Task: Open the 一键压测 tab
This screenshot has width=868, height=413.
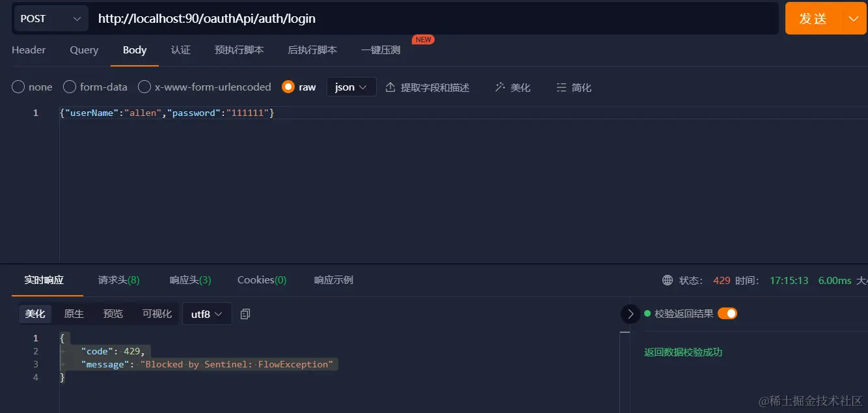Action: click(x=381, y=50)
